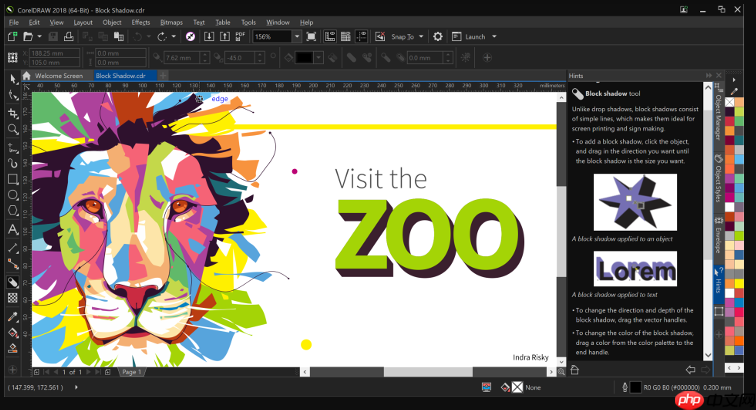Select the Text tool
Viewport: 756px width, 410px height.
click(x=13, y=230)
